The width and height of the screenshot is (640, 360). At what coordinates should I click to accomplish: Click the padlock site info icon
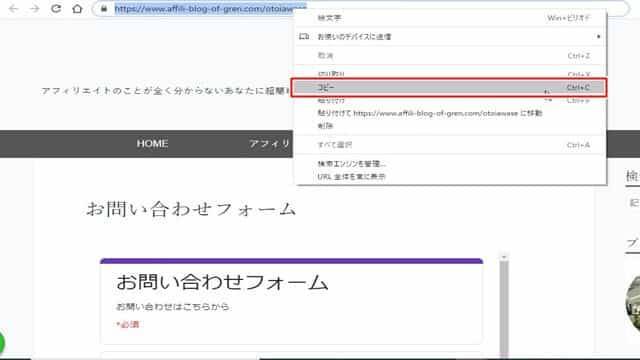(104, 9)
